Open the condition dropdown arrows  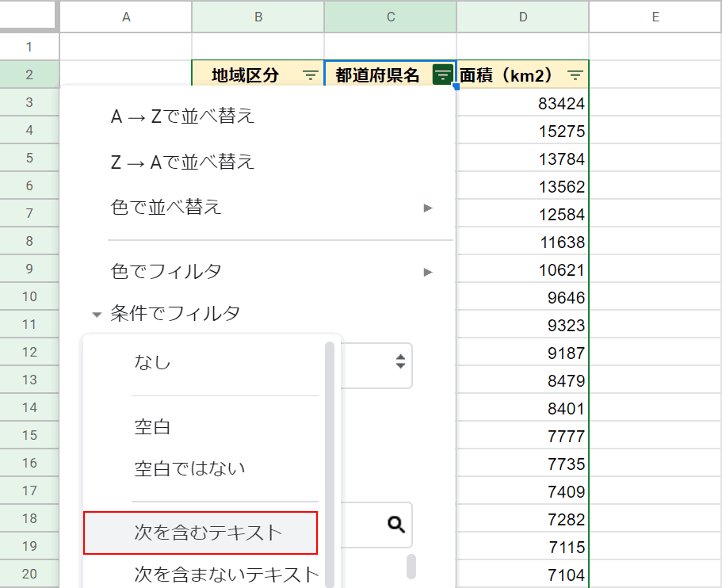click(x=400, y=361)
